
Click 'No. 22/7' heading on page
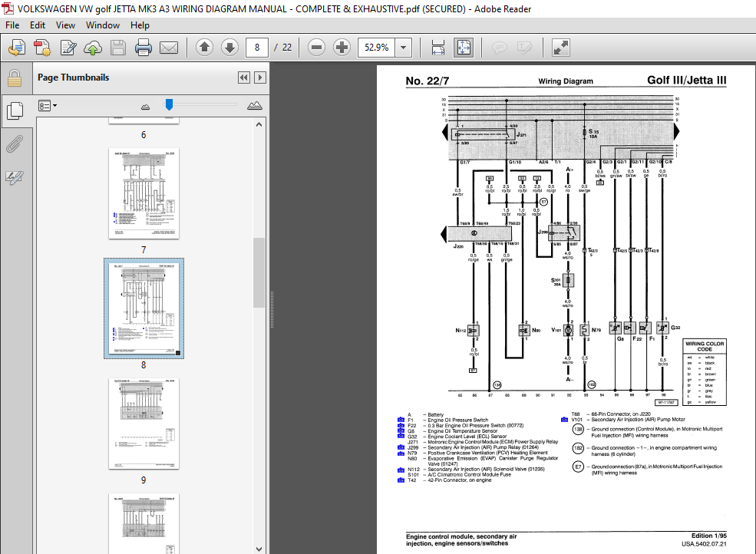(x=428, y=81)
